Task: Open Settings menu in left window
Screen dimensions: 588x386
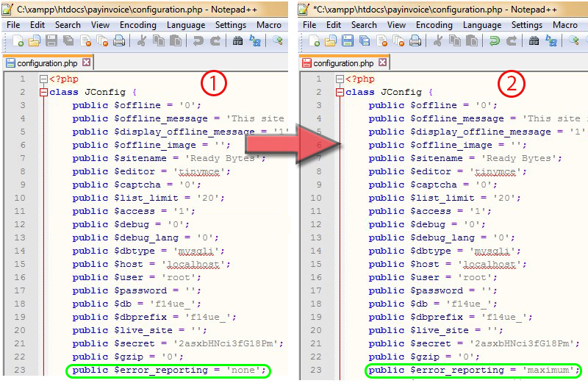Action: (x=231, y=25)
